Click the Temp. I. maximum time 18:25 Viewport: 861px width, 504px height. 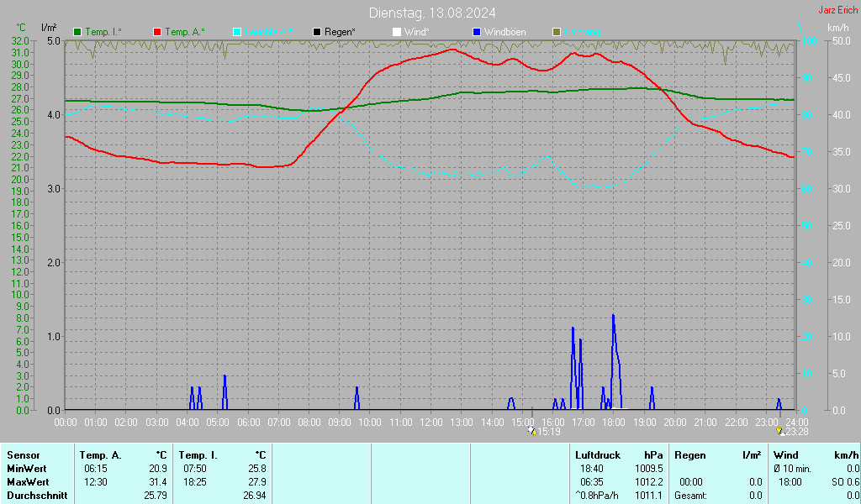click(195, 482)
